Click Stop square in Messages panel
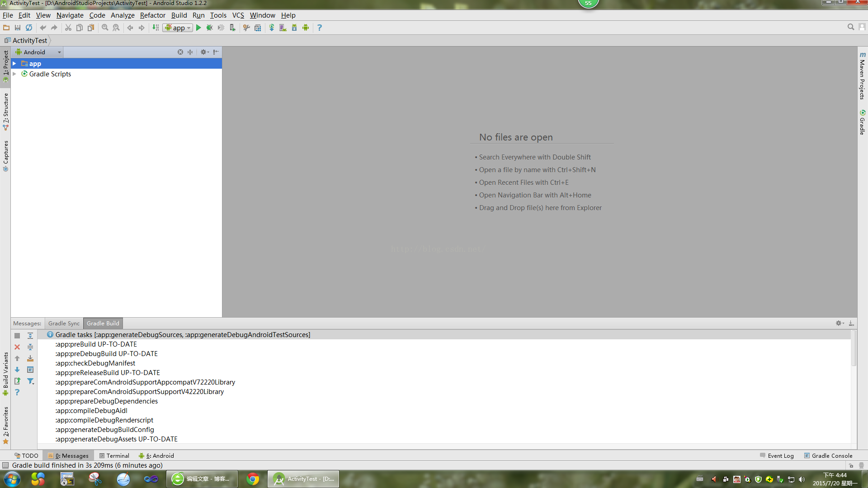This screenshot has width=868, height=488. tap(17, 336)
